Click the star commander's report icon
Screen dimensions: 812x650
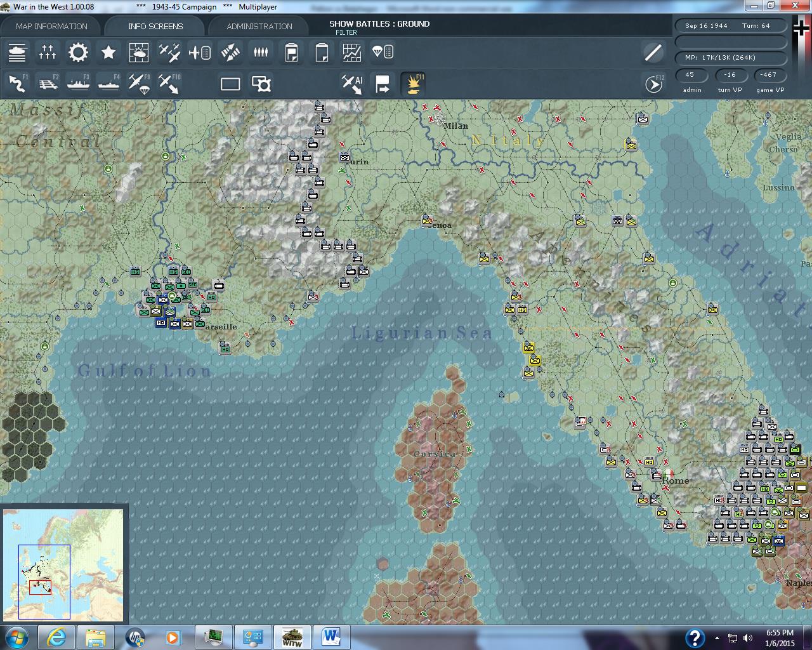click(x=108, y=52)
